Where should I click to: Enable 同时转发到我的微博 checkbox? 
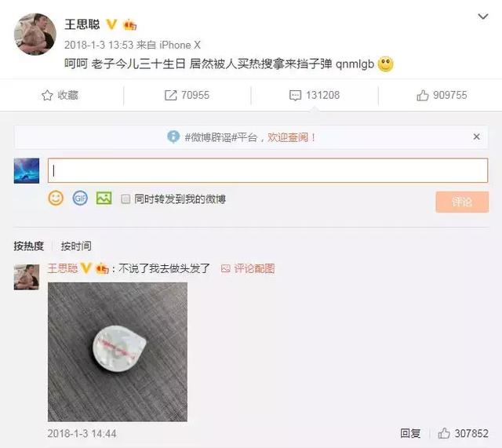[x=125, y=199]
